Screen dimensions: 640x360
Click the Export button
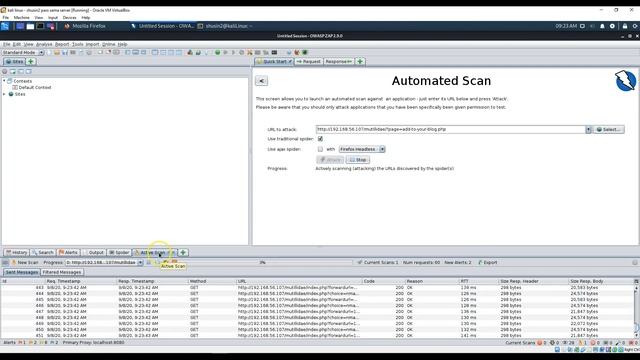[x=487, y=262]
